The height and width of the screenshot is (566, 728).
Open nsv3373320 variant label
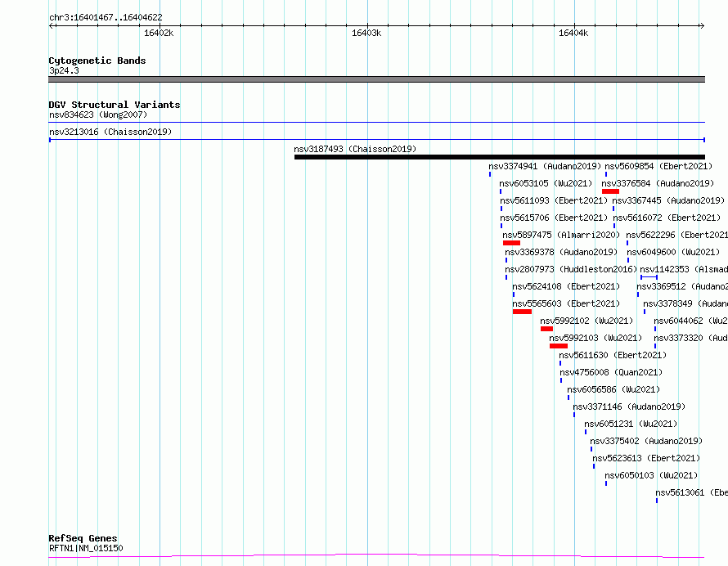[x=691, y=338]
